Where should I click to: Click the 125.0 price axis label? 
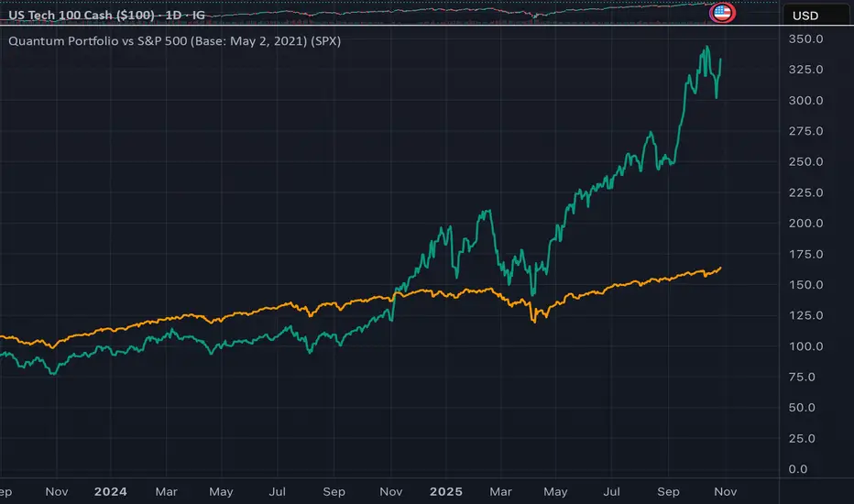point(805,315)
